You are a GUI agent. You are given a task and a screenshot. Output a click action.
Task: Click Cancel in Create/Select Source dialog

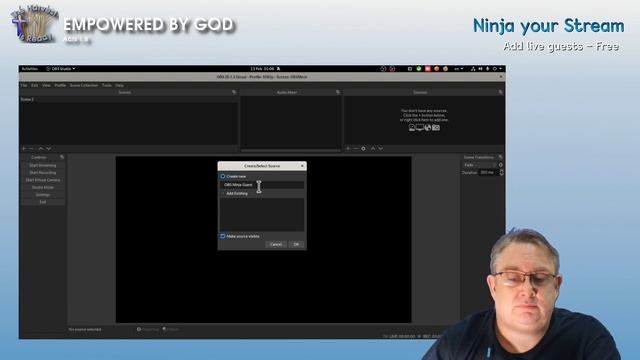[x=276, y=244]
